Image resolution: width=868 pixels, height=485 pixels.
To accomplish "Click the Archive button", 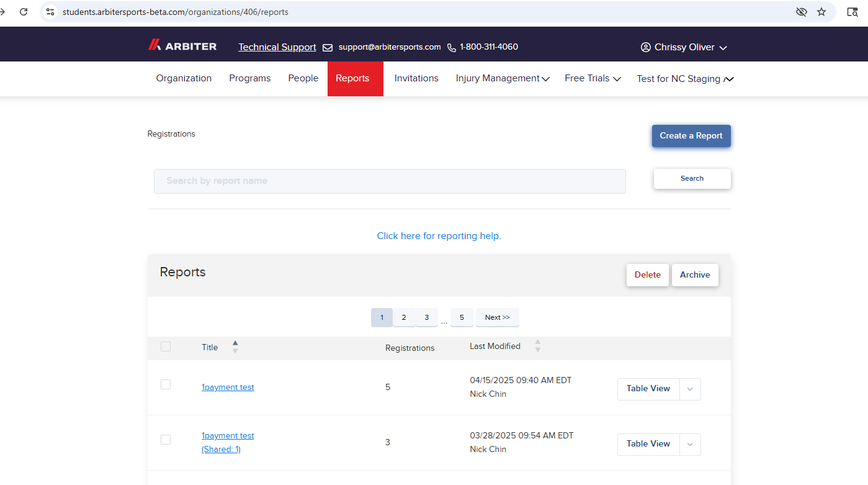I will pyautogui.click(x=695, y=275).
